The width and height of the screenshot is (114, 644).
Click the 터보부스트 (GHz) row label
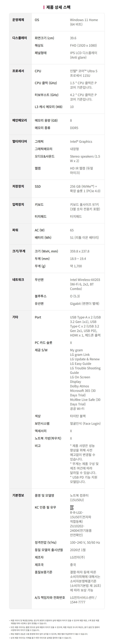coord(47,95)
